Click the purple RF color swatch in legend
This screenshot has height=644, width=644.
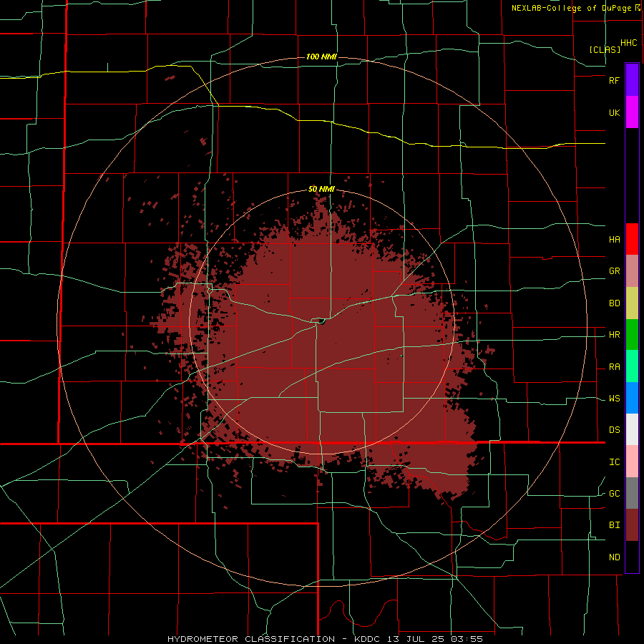[632, 80]
